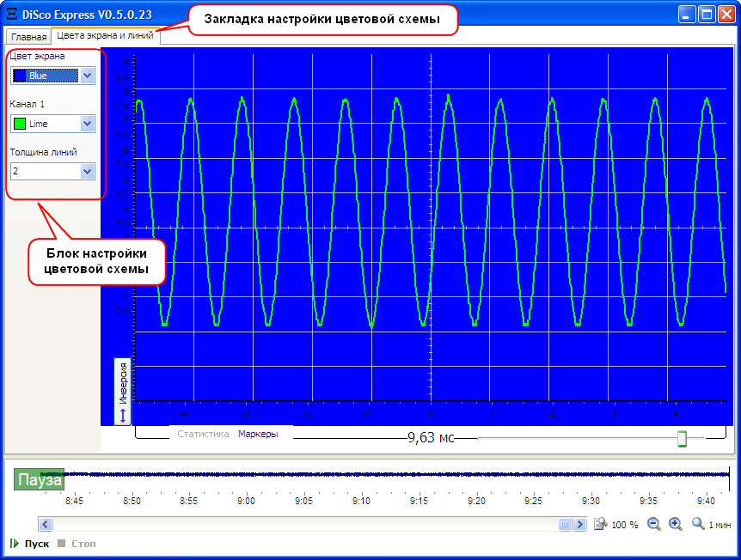Click the Пауза indicator on the timeline
The image size is (741, 560).
40,479
